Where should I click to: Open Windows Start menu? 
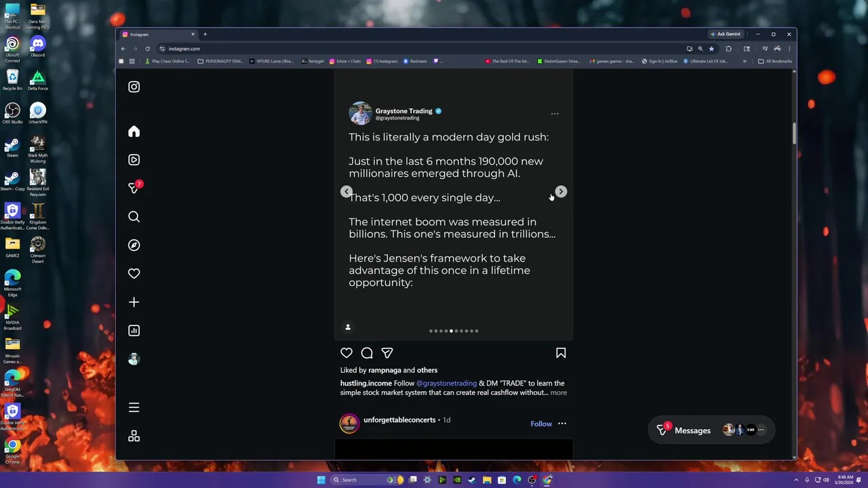[x=321, y=480]
